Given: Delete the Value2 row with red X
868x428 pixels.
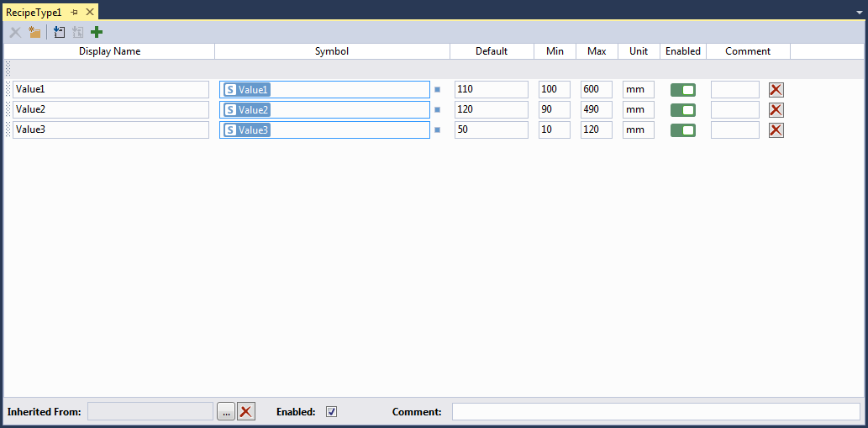Looking at the screenshot, I should [x=776, y=109].
